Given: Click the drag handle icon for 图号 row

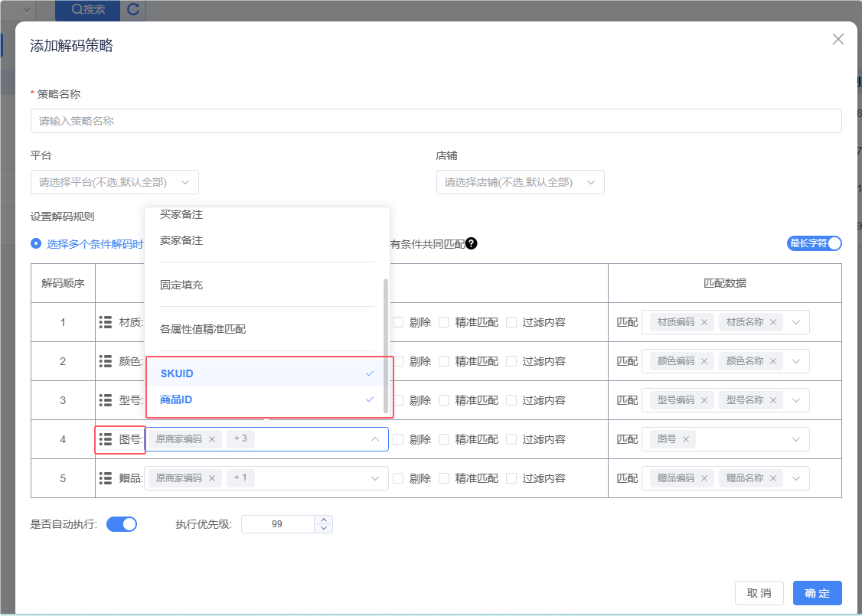Looking at the screenshot, I should [x=106, y=439].
